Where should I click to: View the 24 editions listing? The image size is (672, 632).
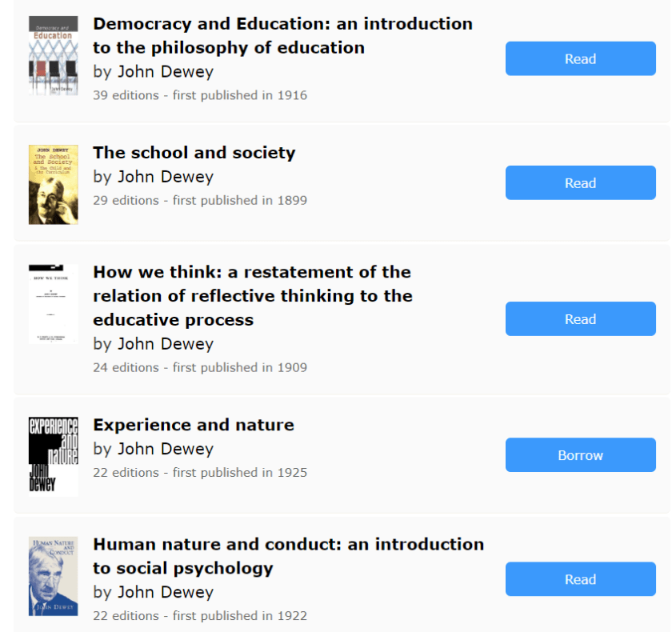[126, 367]
